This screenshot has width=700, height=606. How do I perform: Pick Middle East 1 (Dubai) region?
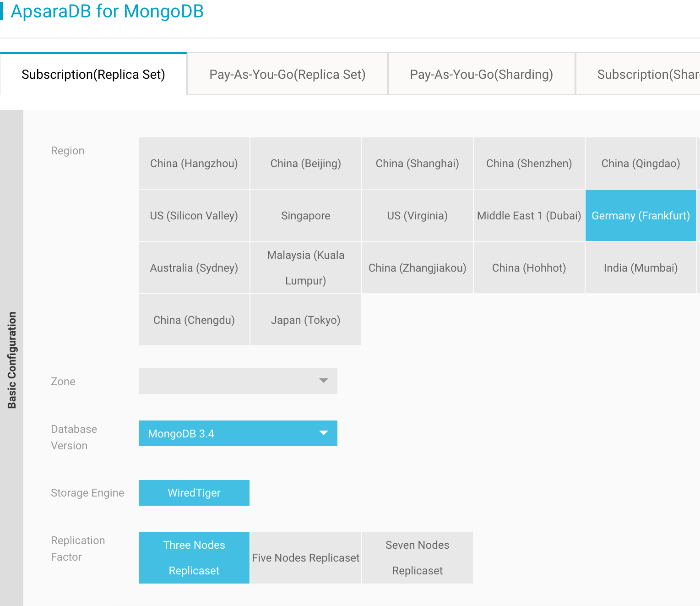point(529,216)
